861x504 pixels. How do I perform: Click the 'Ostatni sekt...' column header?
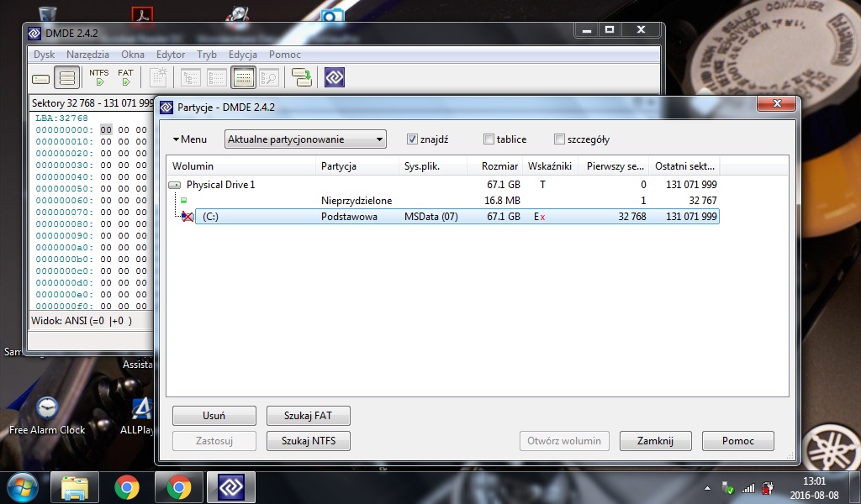point(684,166)
